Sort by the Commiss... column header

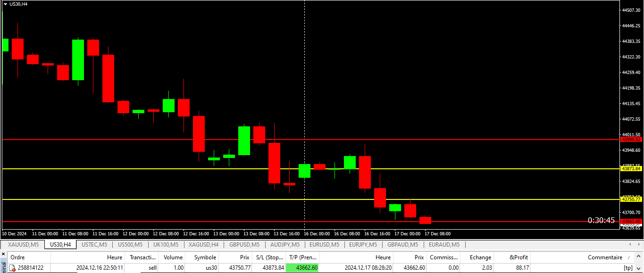[443, 257]
